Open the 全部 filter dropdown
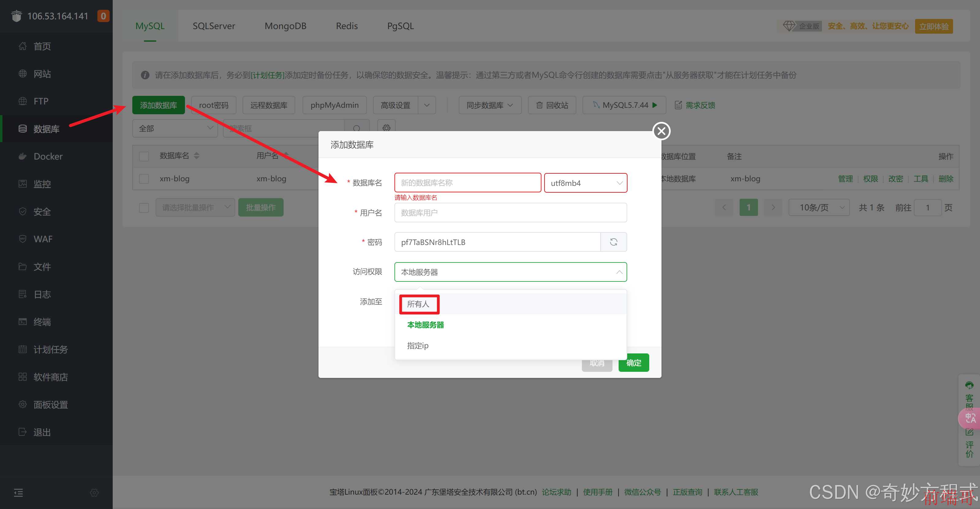This screenshot has width=980, height=509. coord(175,129)
